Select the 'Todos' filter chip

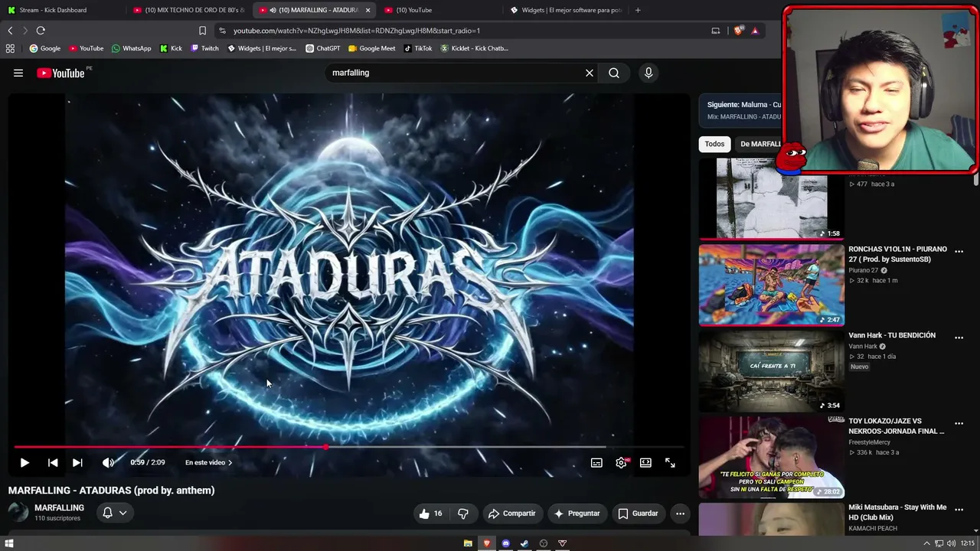[x=714, y=144]
